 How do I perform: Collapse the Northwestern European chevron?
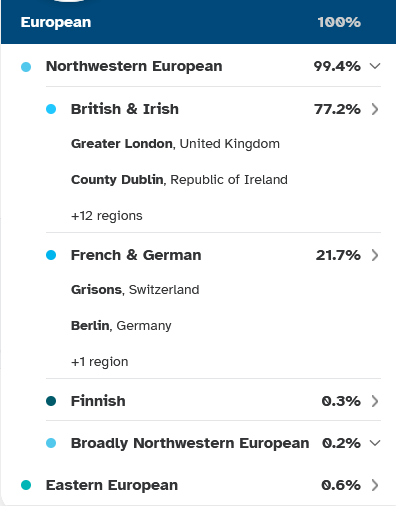[375, 66]
